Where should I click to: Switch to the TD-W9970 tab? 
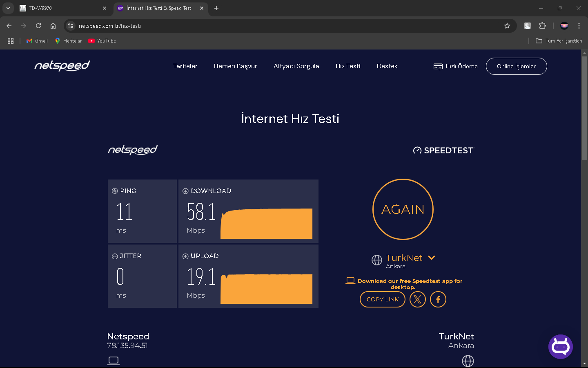click(x=63, y=8)
